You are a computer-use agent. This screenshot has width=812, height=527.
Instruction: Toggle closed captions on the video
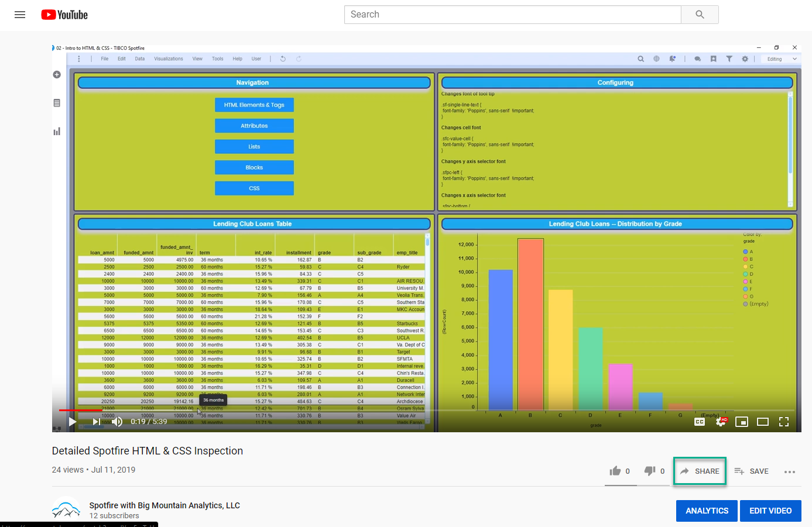pyautogui.click(x=699, y=421)
